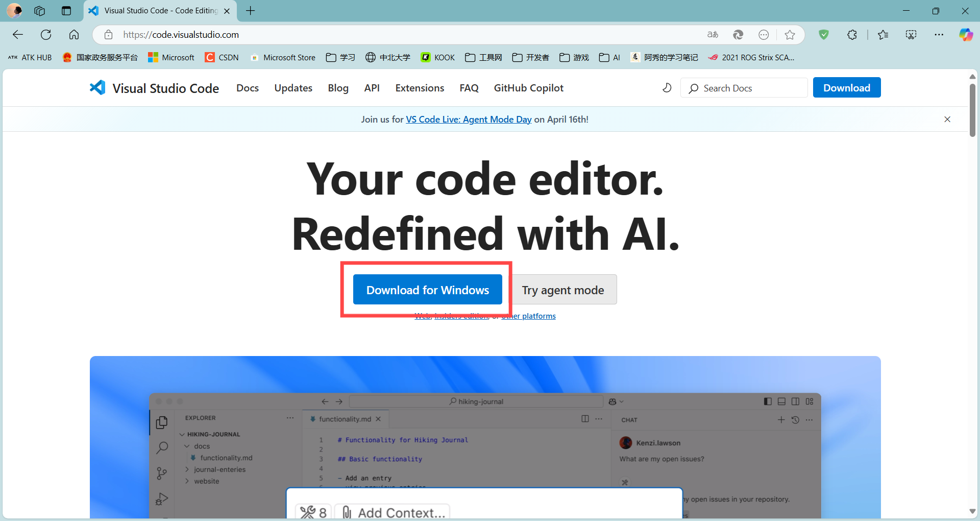Viewport: 980px width, 521px height.
Task: Open the Docs menu item
Action: [x=247, y=87]
